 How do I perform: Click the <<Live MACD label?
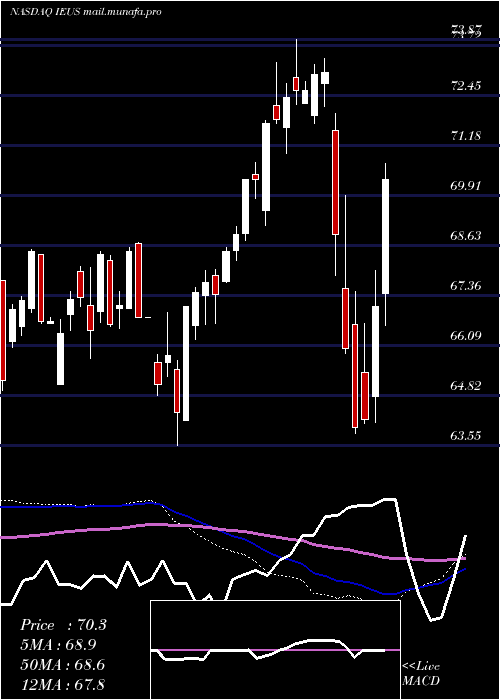[x=421, y=673]
